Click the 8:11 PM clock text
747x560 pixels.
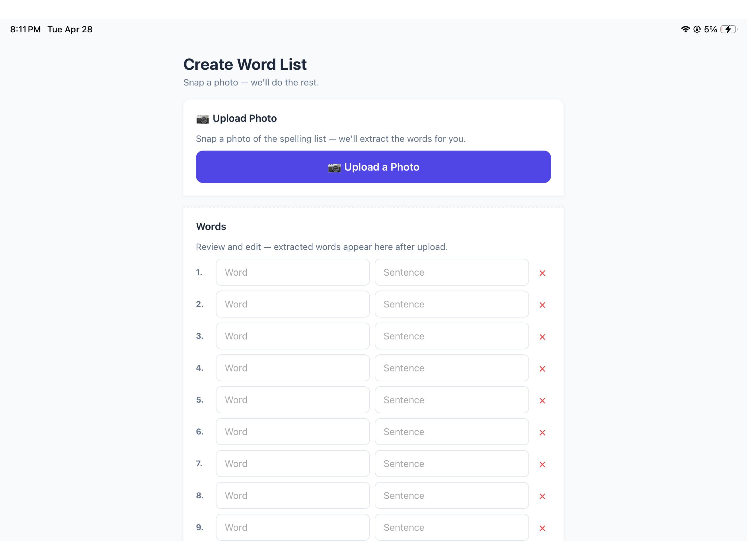coord(25,29)
